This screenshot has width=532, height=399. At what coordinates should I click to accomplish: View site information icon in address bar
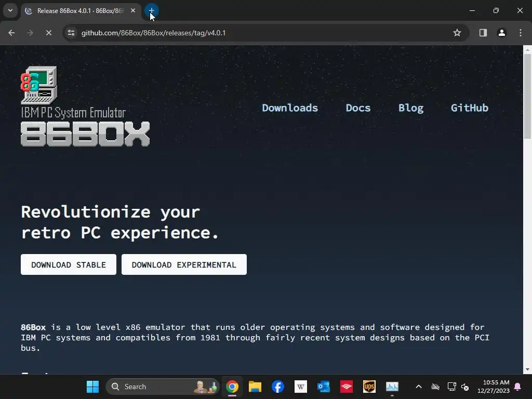[x=71, y=33]
